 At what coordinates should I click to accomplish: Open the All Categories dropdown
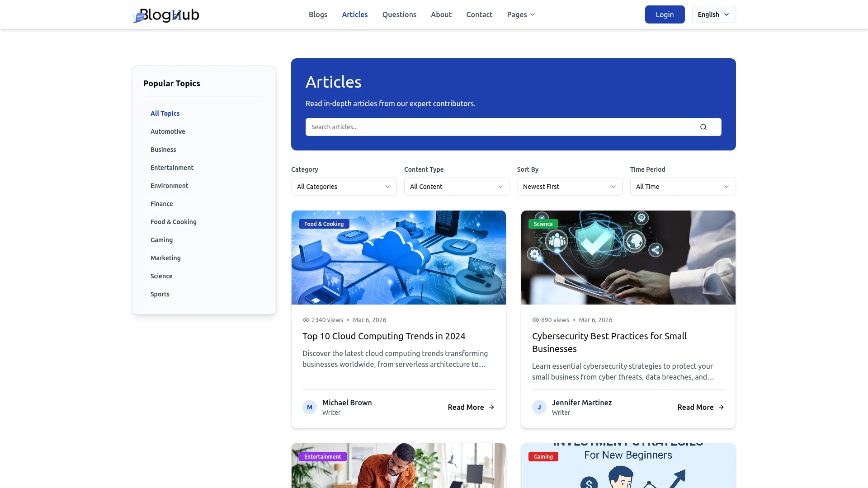344,187
